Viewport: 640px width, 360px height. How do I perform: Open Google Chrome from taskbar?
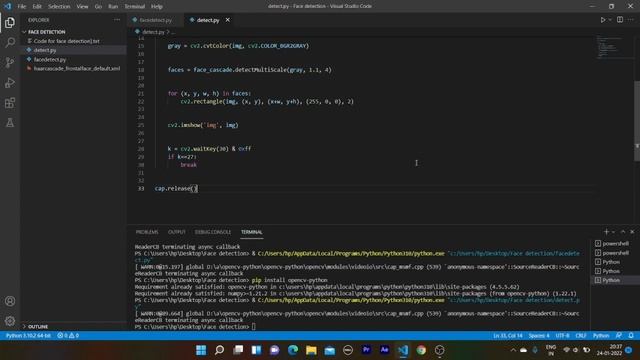(421, 350)
